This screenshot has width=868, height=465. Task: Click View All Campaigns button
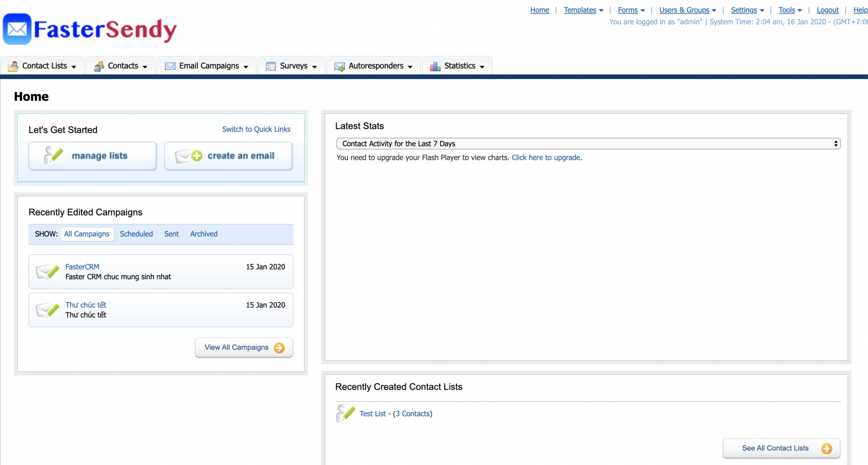[244, 347]
